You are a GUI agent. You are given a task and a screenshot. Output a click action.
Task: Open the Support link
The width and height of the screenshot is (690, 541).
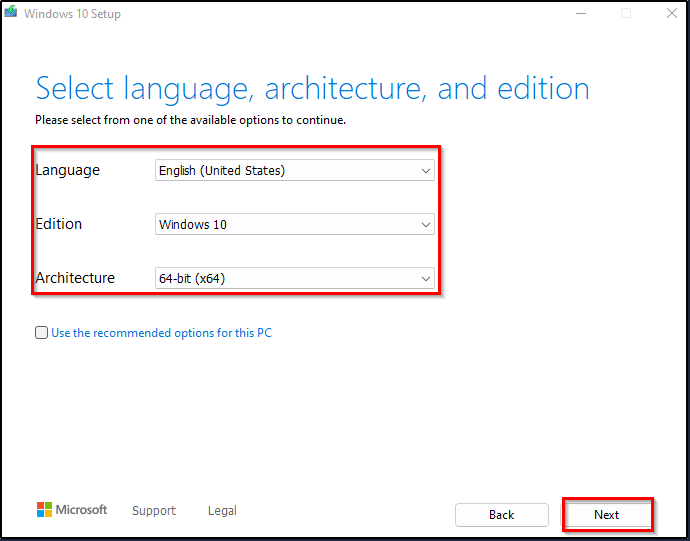(154, 510)
